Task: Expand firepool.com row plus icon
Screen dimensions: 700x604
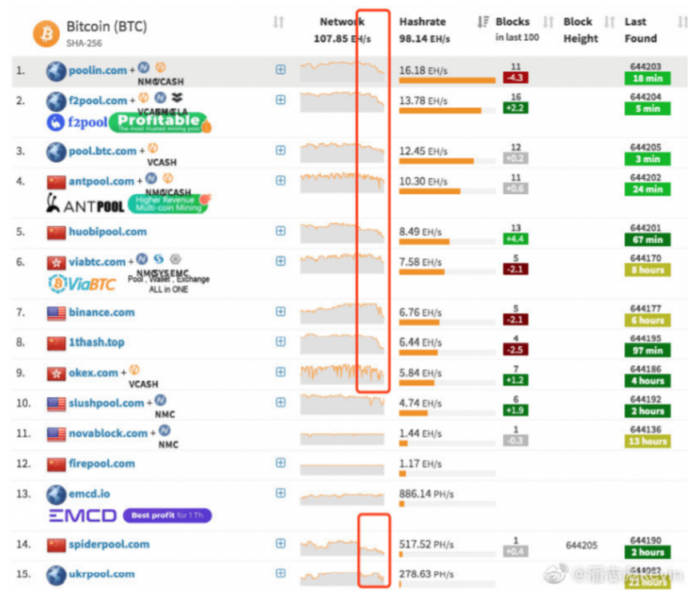Action: [280, 463]
